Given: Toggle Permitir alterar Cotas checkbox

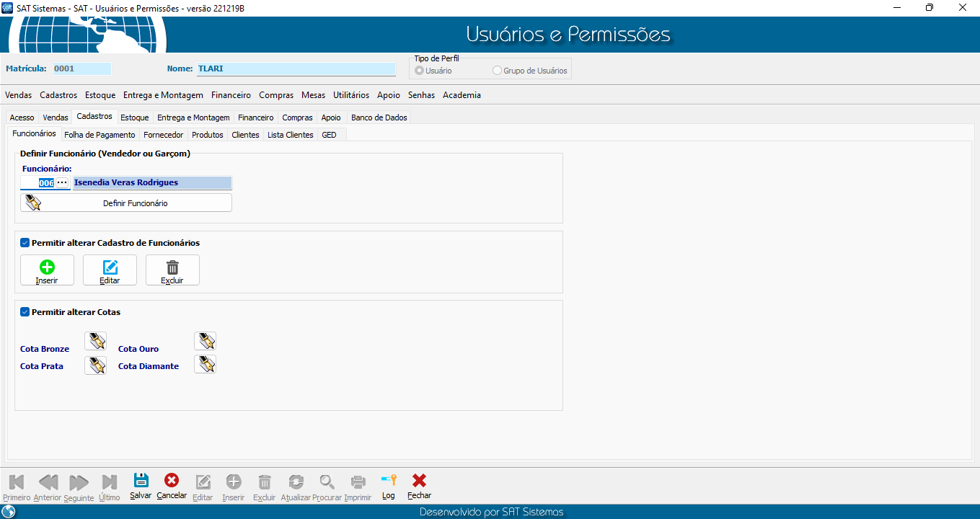Looking at the screenshot, I should tap(25, 312).
